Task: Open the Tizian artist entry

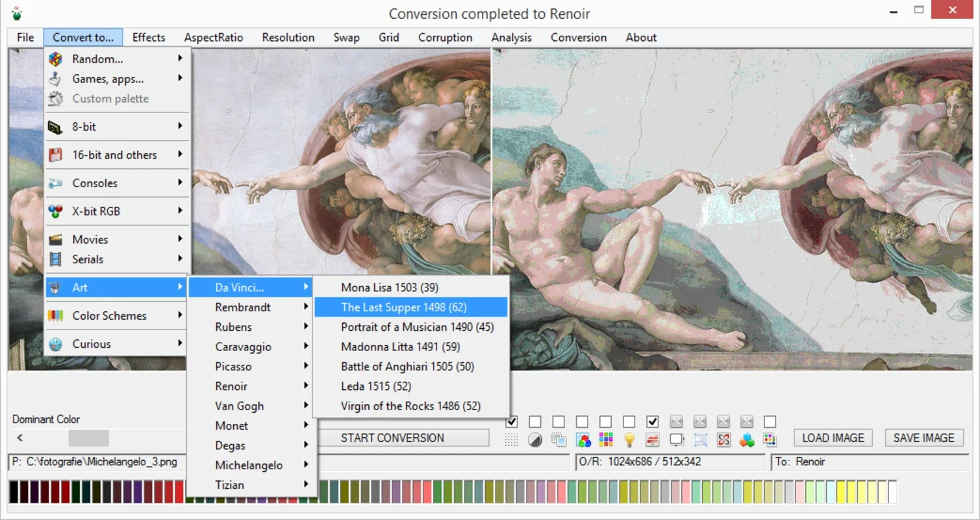Action: 252,485
